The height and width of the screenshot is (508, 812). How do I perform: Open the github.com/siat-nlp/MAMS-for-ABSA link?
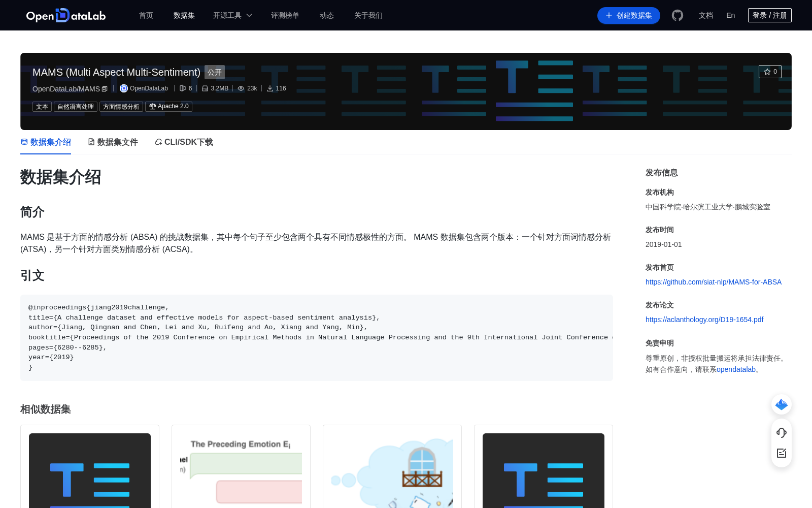point(714,282)
